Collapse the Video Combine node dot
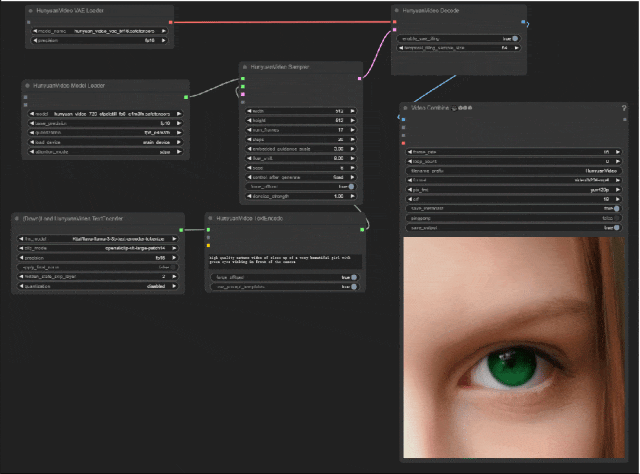Viewport: 640px width, 474px height. (x=405, y=108)
